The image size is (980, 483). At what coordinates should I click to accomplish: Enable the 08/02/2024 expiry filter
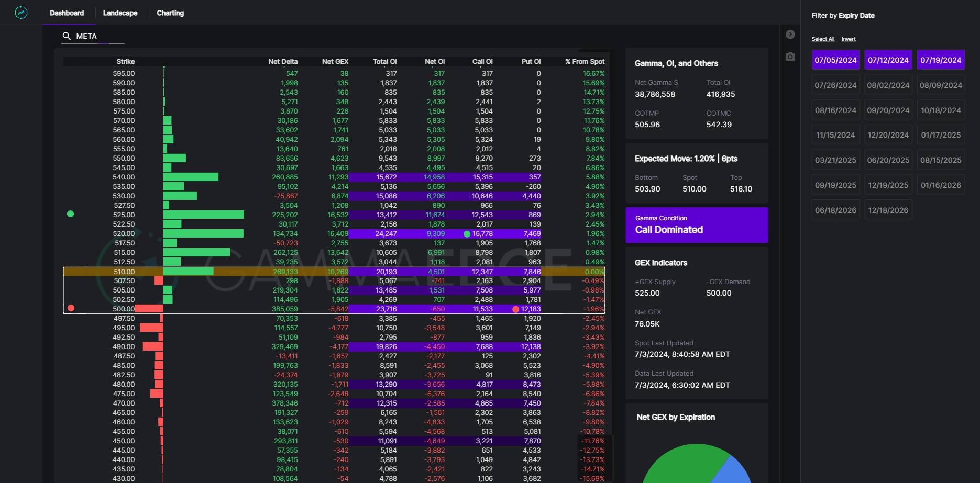pyautogui.click(x=888, y=85)
